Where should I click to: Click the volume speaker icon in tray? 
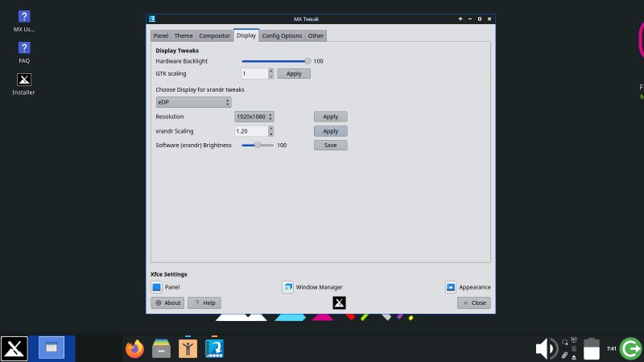pos(545,348)
